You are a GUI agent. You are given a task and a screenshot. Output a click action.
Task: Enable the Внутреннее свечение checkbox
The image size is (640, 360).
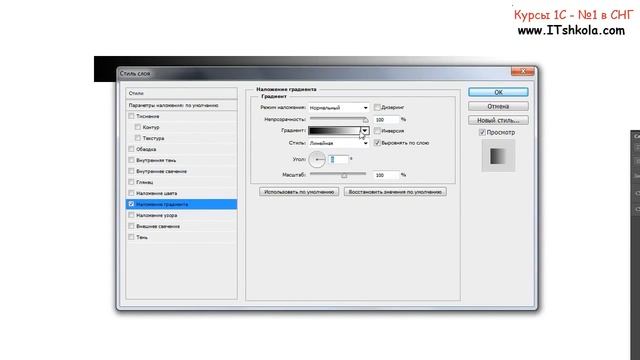click(131, 171)
